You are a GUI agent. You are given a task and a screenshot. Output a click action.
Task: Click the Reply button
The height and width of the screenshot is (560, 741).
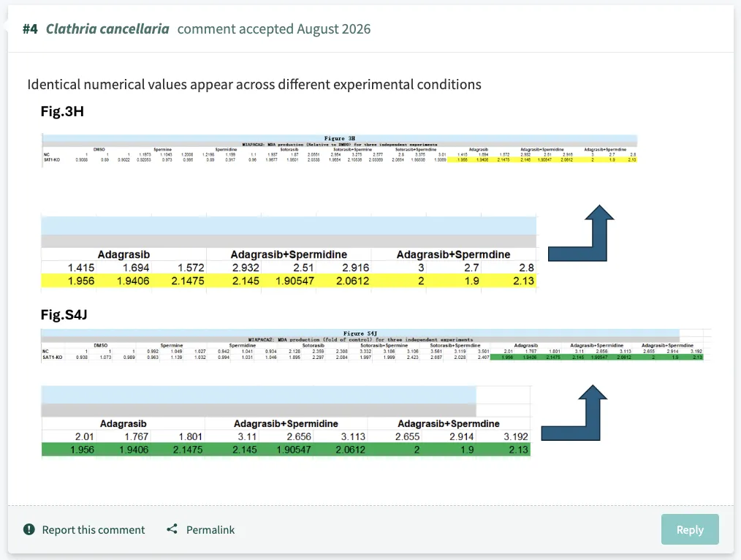[690, 529]
